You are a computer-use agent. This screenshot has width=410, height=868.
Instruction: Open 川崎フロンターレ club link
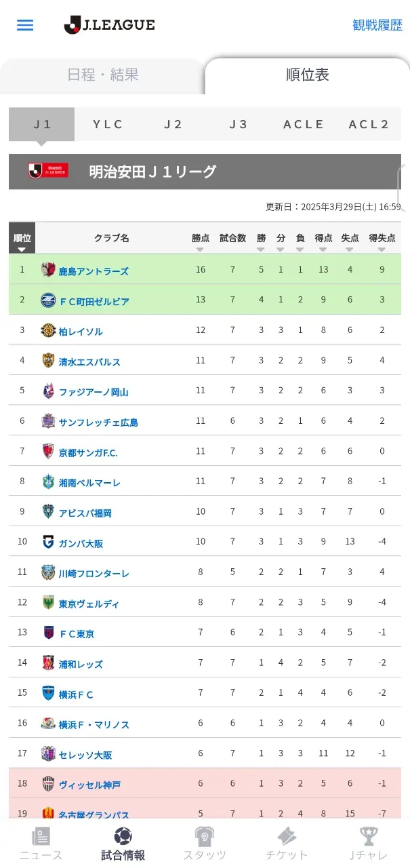(94, 574)
